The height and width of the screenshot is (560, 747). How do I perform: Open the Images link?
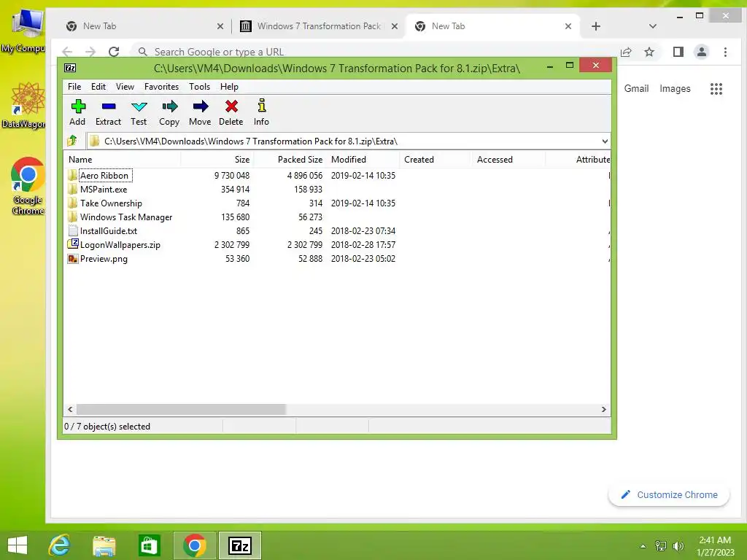[675, 88]
